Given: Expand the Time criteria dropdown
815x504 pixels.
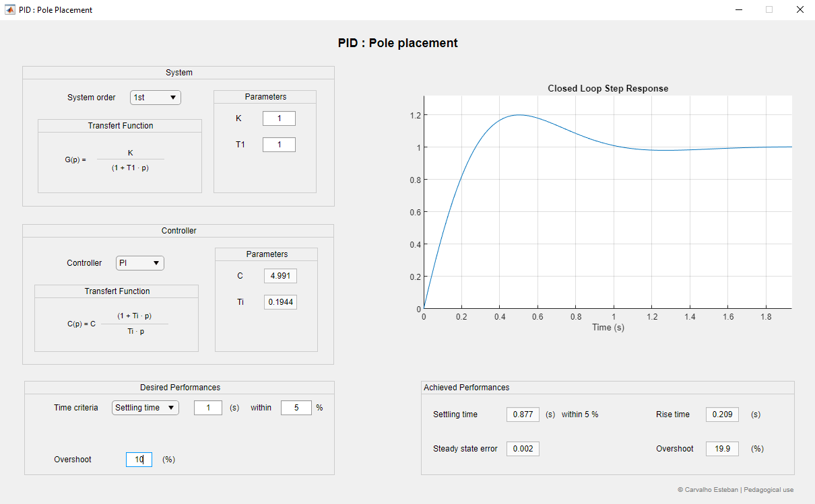Looking at the screenshot, I should (145, 408).
